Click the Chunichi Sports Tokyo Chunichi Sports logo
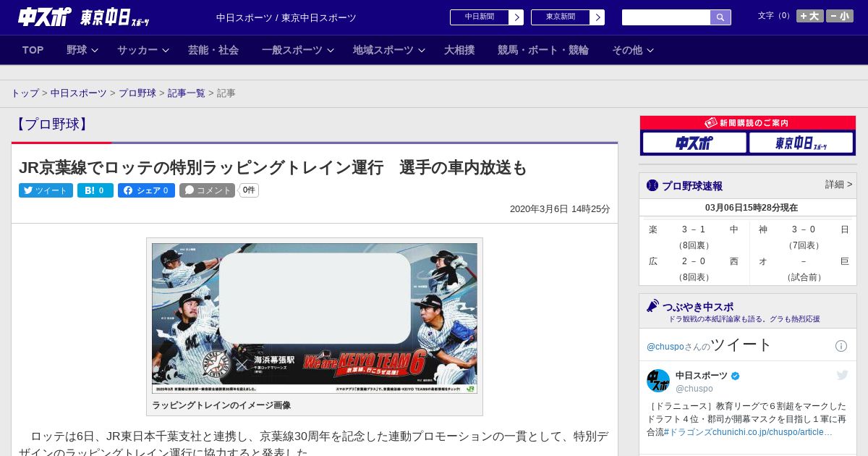Viewport: 868px width, 456px height. tap(84, 17)
